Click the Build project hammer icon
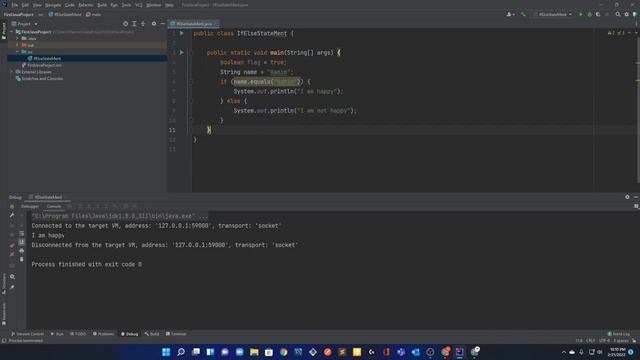Screen dimensions: 640x360 click(523, 14)
